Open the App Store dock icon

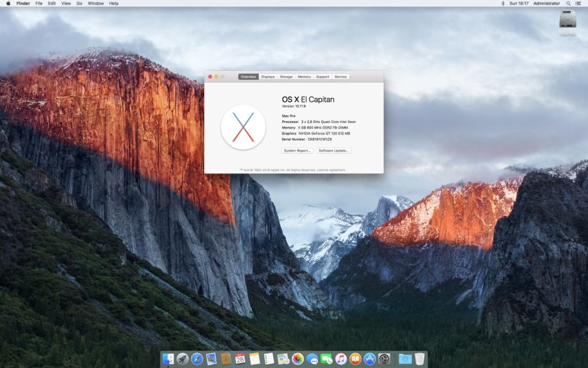click(x=370, y=359)
